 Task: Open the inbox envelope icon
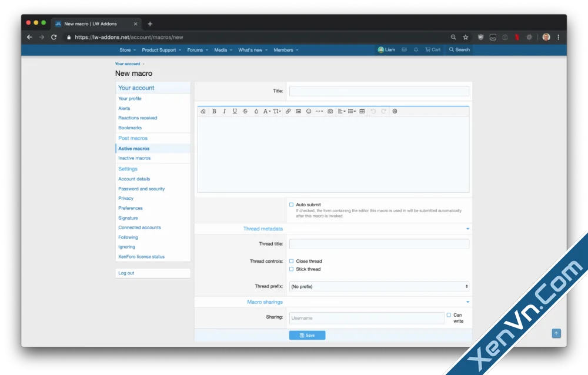[x=404, y=50]
